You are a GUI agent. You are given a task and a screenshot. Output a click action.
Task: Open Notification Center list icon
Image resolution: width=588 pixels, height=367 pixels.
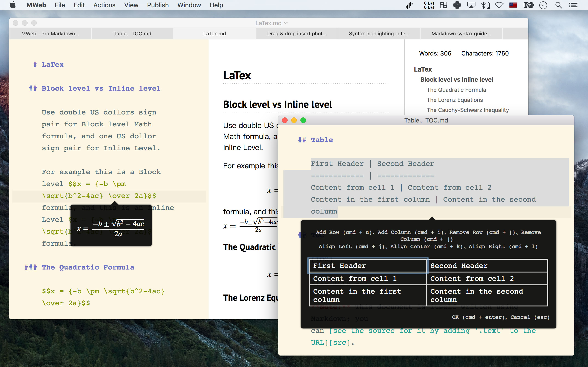[x=573, y=5]
